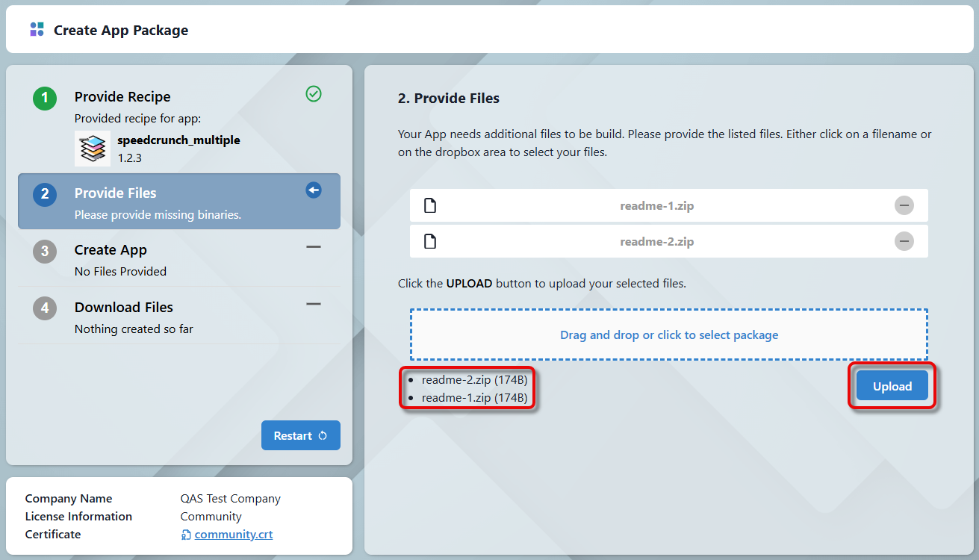
Task: Click the readme-1.zip filename row
Action: pos(656,205)
